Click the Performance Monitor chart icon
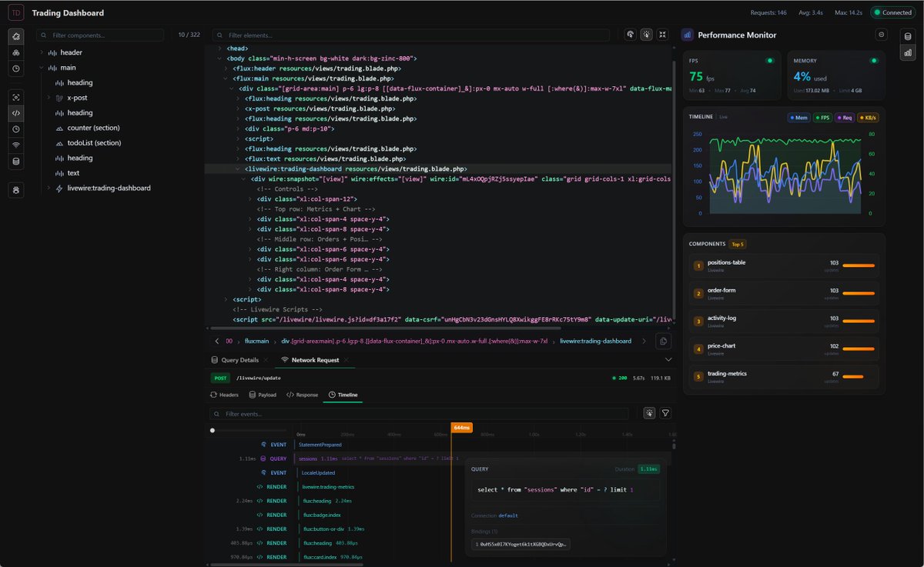Viewport: 924px width, 567px height. pos(688,35)
